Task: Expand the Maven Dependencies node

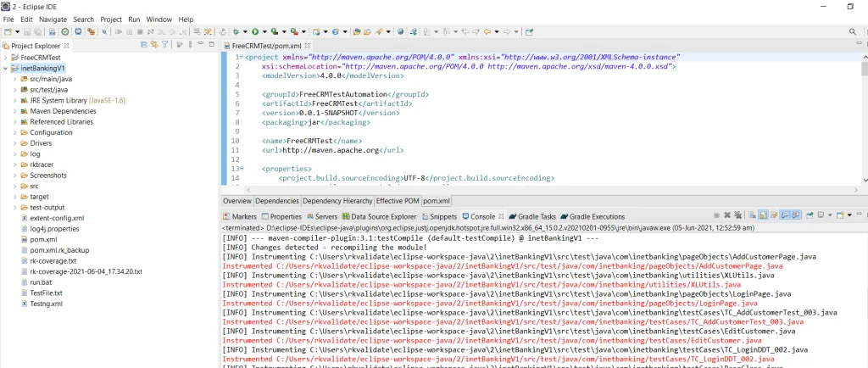Action: (15, 111)
